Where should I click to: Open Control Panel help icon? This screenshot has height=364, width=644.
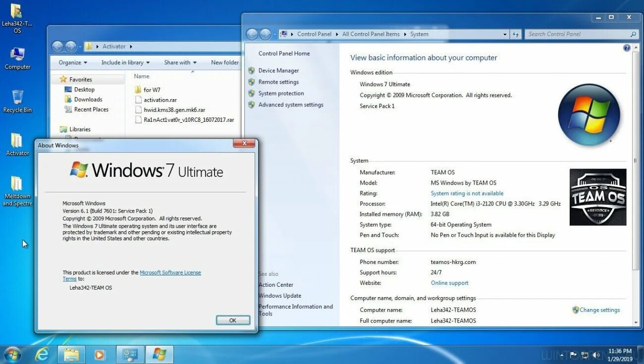[x=627, y=48]
